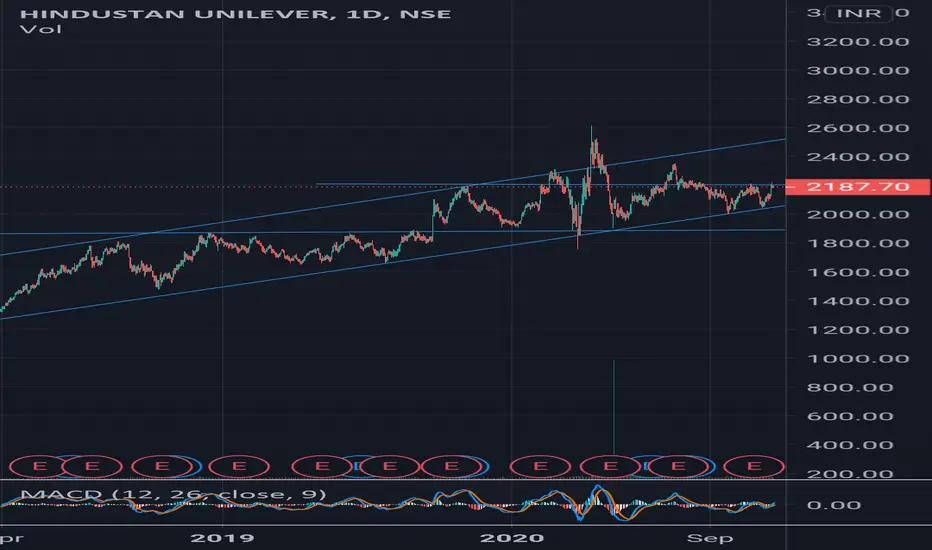
Task: Click the 800.00 price axis label
Action: point(850,388)
